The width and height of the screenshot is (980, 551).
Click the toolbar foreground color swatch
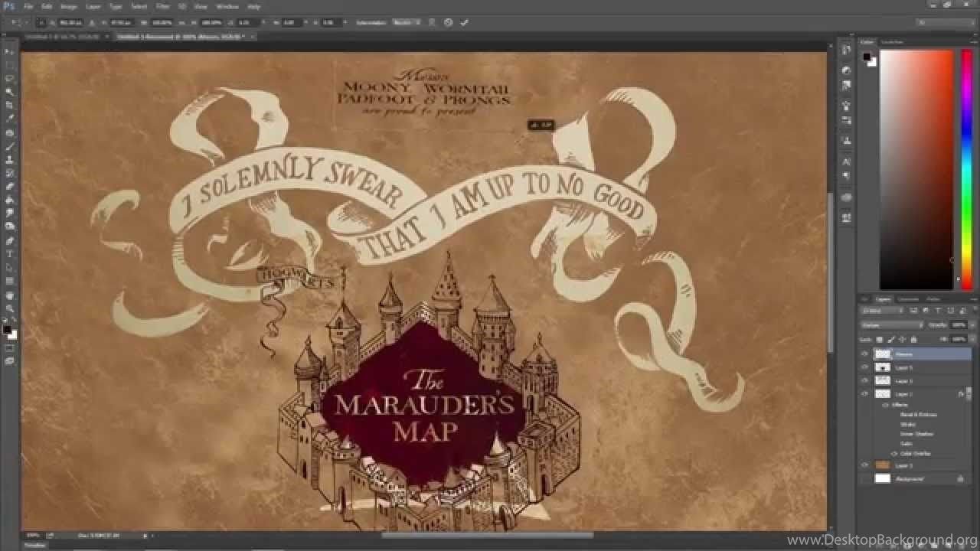tap(7, 330)
